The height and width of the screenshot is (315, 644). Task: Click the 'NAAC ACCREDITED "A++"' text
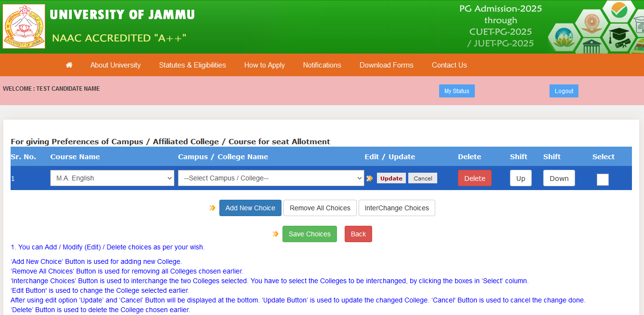click(119, 38)
